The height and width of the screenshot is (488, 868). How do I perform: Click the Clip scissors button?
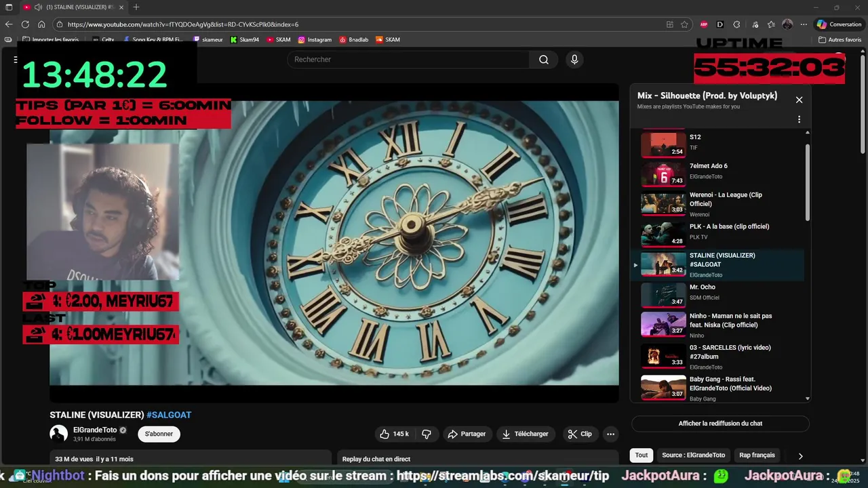[580, 434]
